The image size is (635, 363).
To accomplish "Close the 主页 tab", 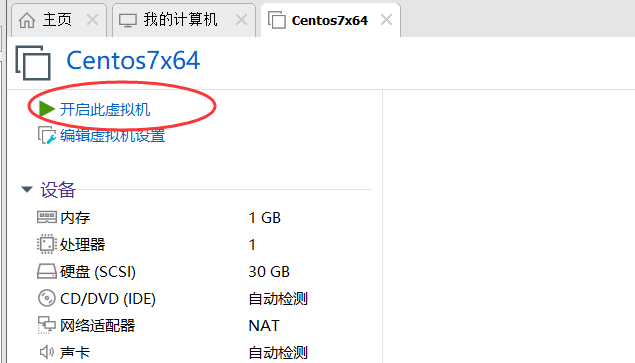I will pos(92,19).
